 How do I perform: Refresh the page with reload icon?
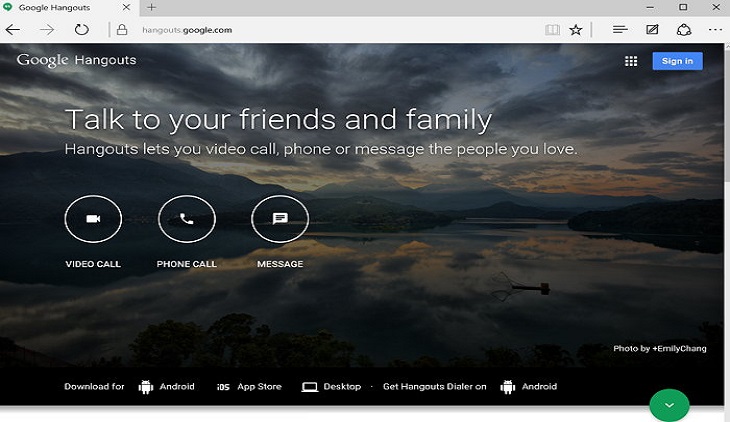(81, 30)
